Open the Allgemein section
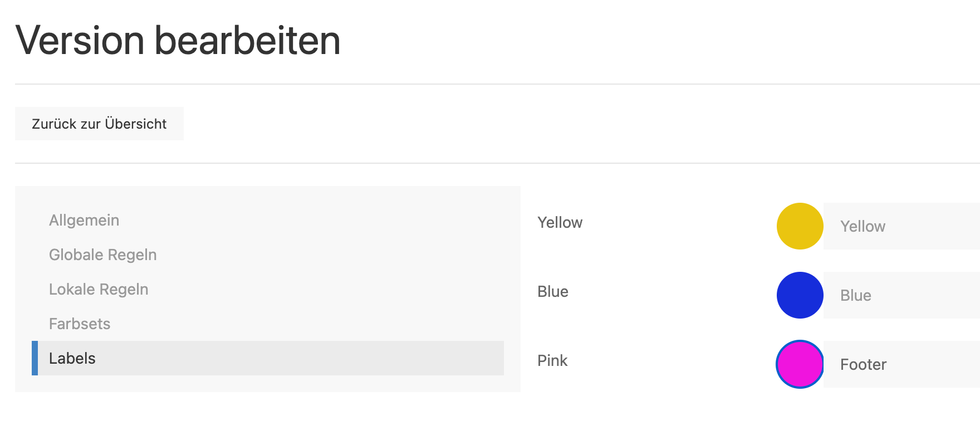Screen dimensions: 980x440 [84, 221]
